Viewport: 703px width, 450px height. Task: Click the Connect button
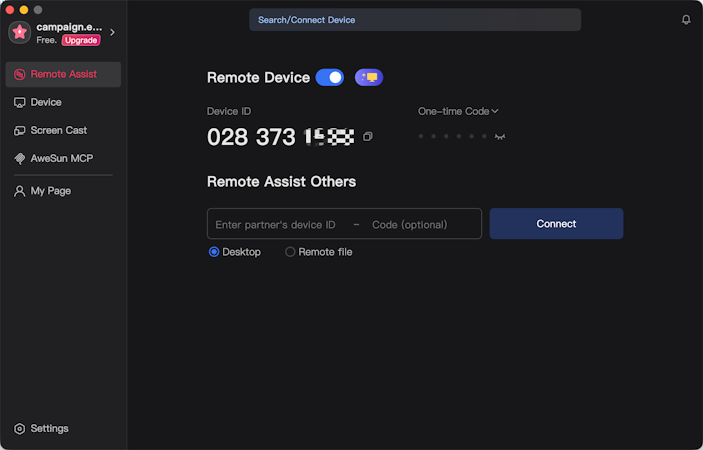click(x=556, y=224)
